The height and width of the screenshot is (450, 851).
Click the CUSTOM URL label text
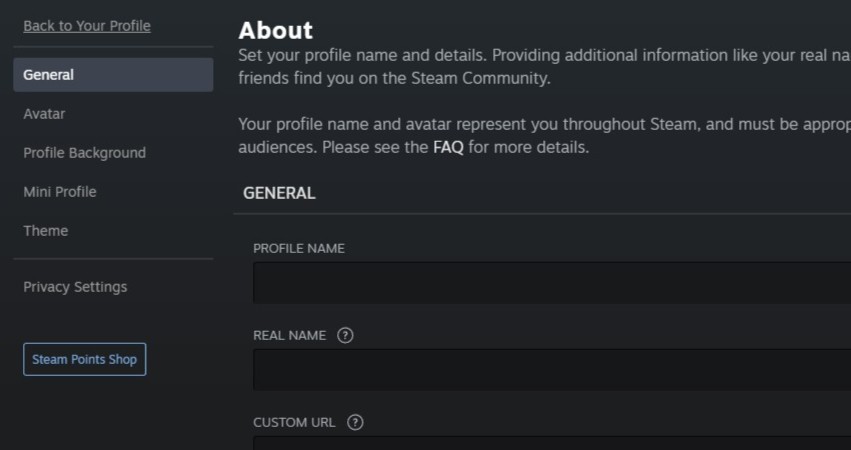[x=294, y=423]
